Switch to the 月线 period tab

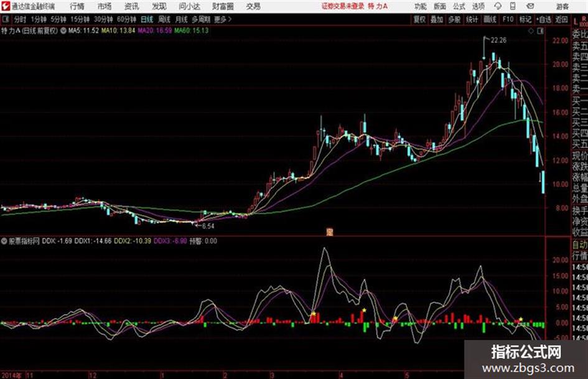[182, 19]
